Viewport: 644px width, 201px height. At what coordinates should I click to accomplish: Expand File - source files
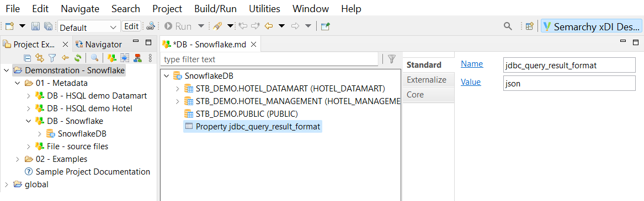tap(28, 146)
